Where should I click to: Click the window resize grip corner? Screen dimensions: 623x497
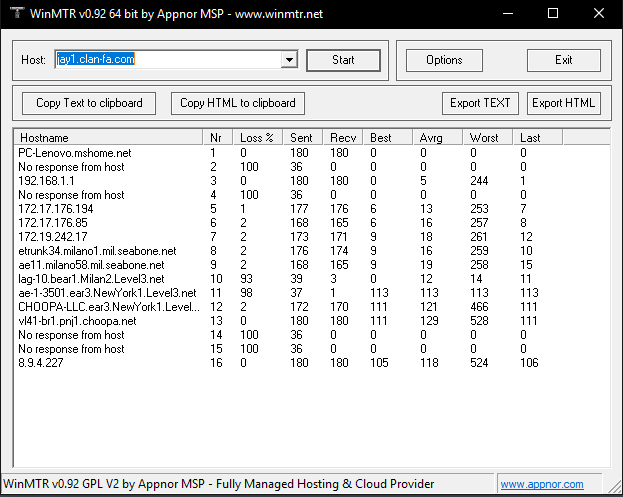615,486
